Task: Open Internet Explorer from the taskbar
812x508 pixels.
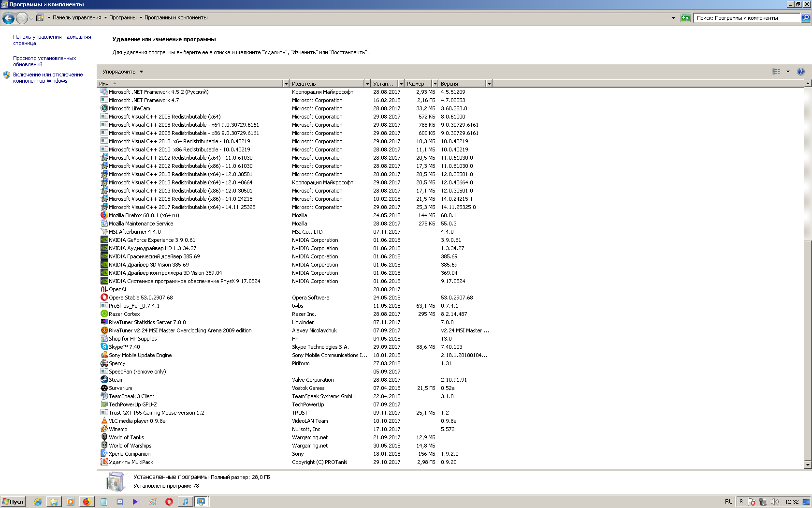Action: pos(38,502)
